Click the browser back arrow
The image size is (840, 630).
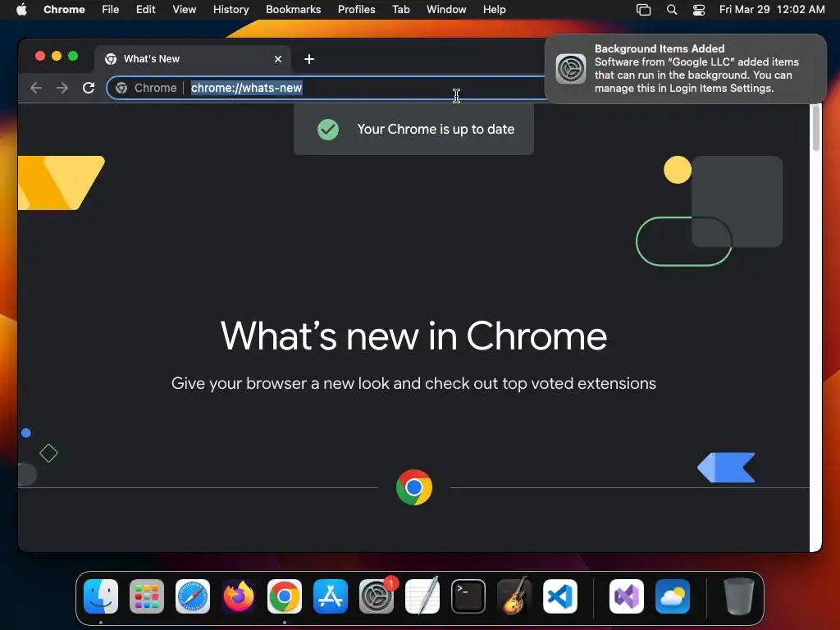tap(36, 88)
